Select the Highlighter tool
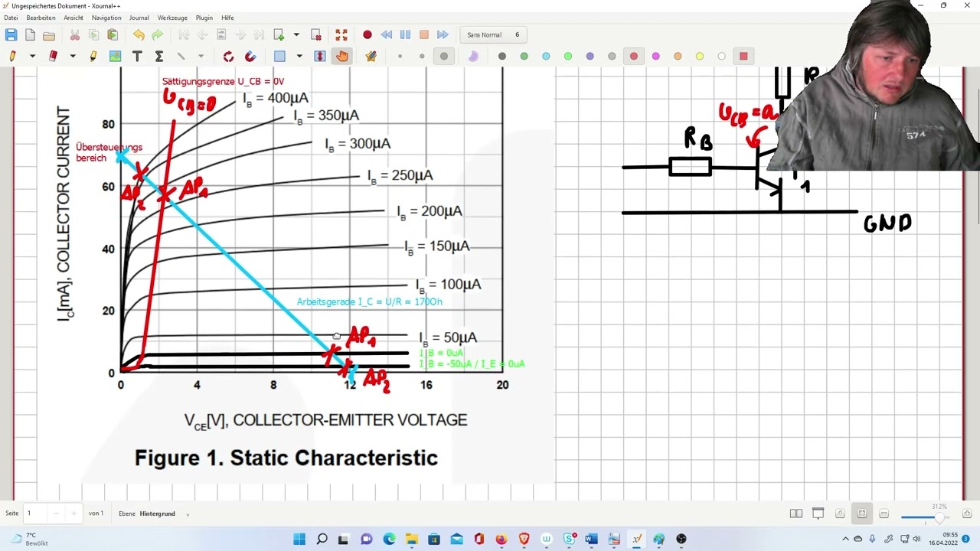The width and height of the screenshot is (980, 551). point(93,56)
